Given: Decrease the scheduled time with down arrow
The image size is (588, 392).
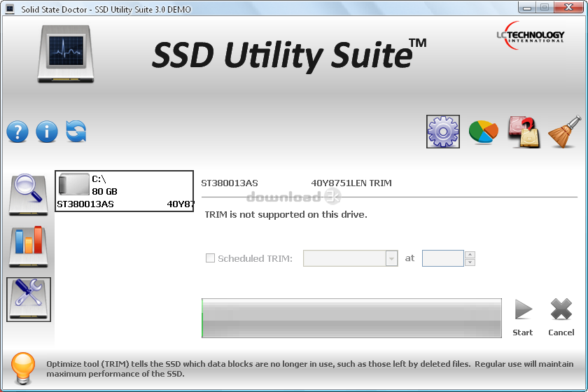Looking at the screenshot, I should click(470, 262).
